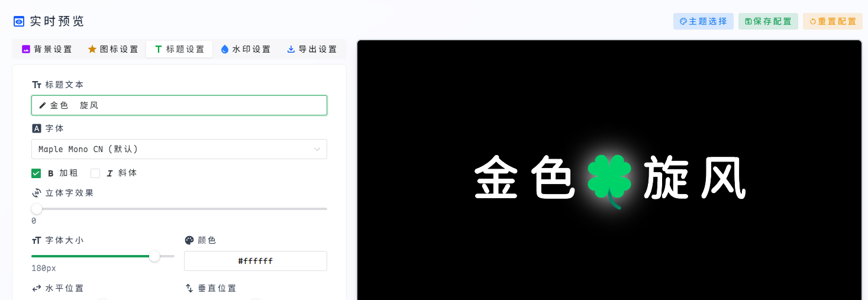
Task: Uncheck the 加粗 bold checkbox
Action: (36, 173)
